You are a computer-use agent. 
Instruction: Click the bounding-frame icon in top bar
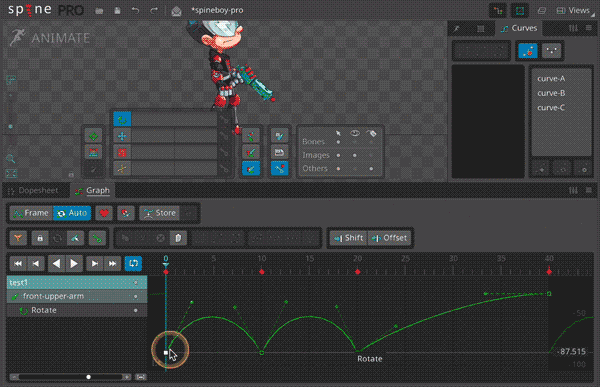[x=520, y=11]
